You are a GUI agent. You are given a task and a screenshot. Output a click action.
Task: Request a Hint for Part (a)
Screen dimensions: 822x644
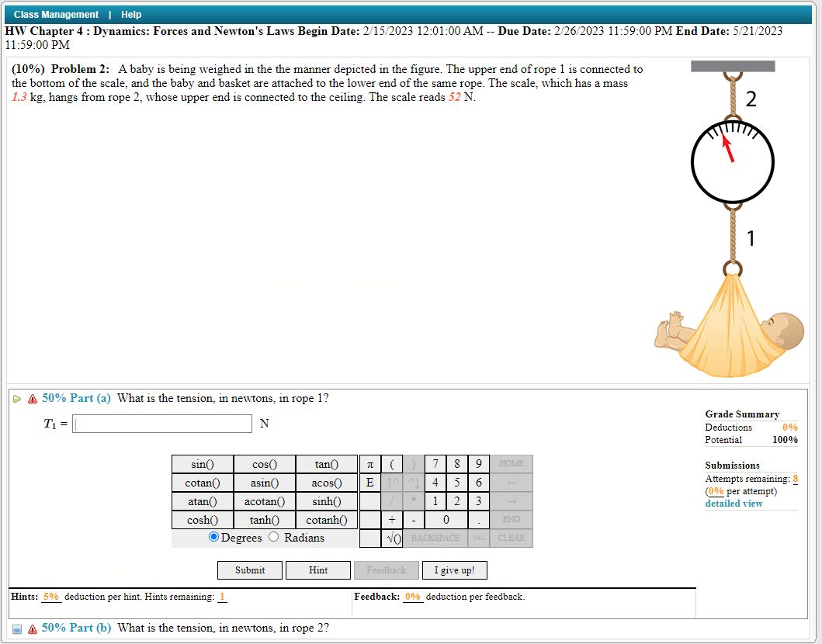pyautogui.click(x=317, y=570)
